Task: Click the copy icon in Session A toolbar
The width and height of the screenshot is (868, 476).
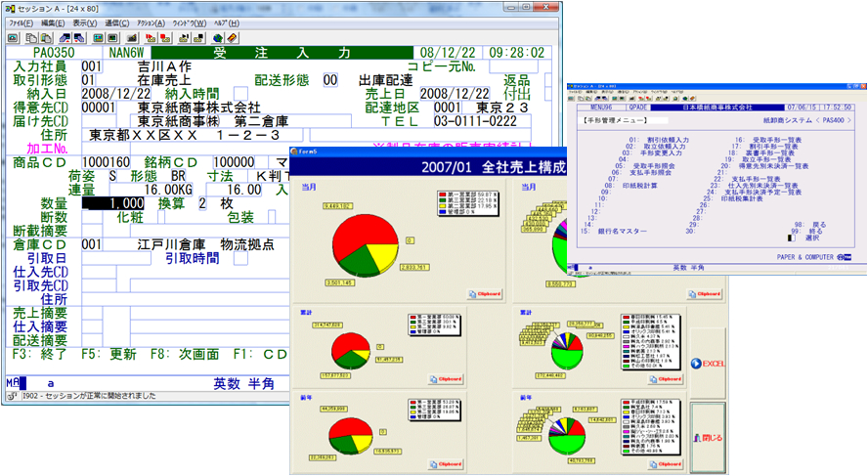Action: click(31, 38)
